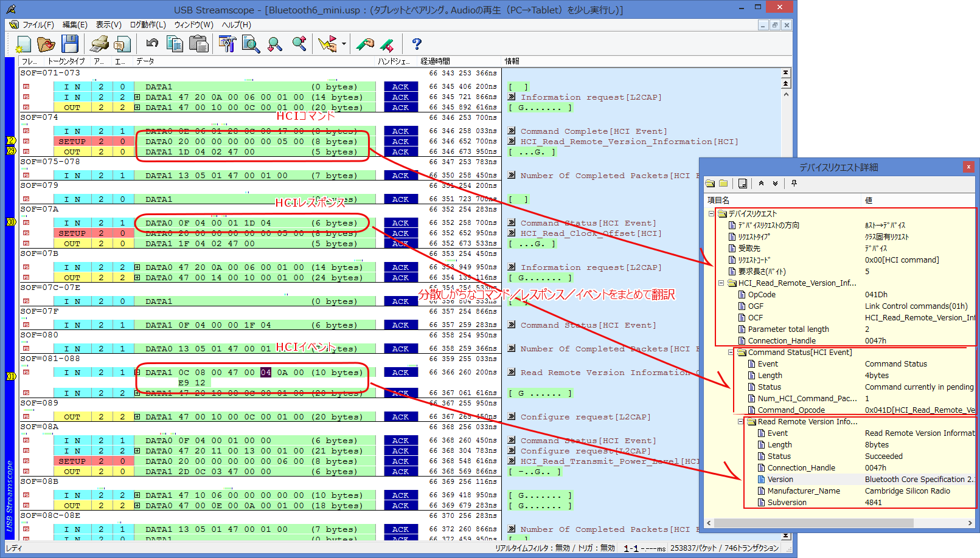Click info icon beside HCI_Read_Clock_Offset[HCI]

pyautogui.click(x=512, y=233)
